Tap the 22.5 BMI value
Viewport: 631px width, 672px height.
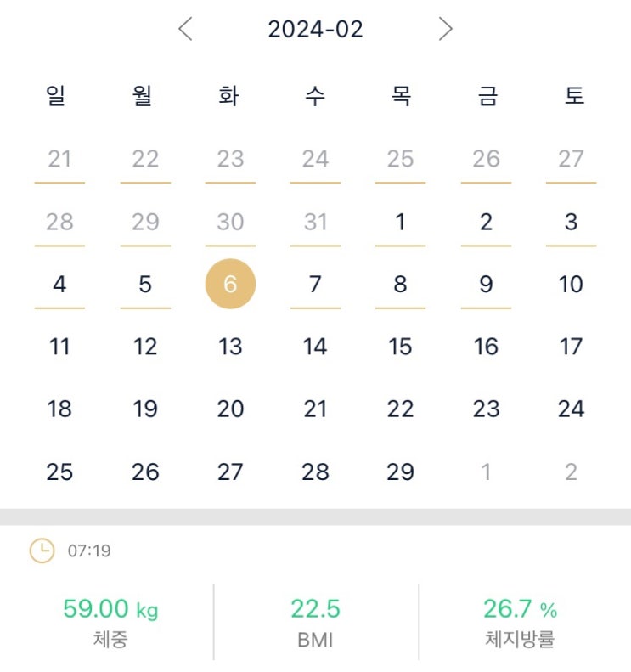(315, 608)
